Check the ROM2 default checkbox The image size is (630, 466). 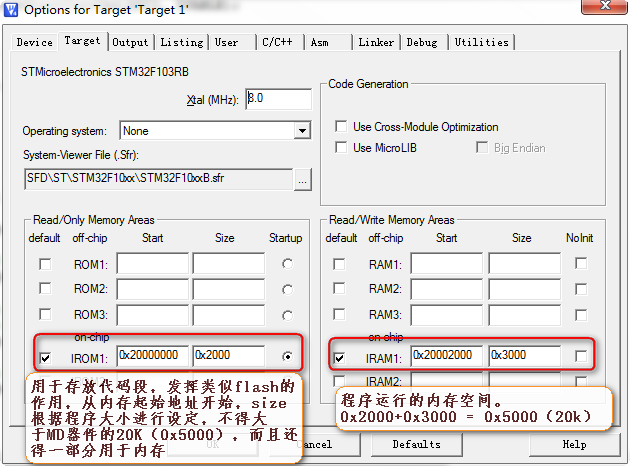[x=45, y=288]
